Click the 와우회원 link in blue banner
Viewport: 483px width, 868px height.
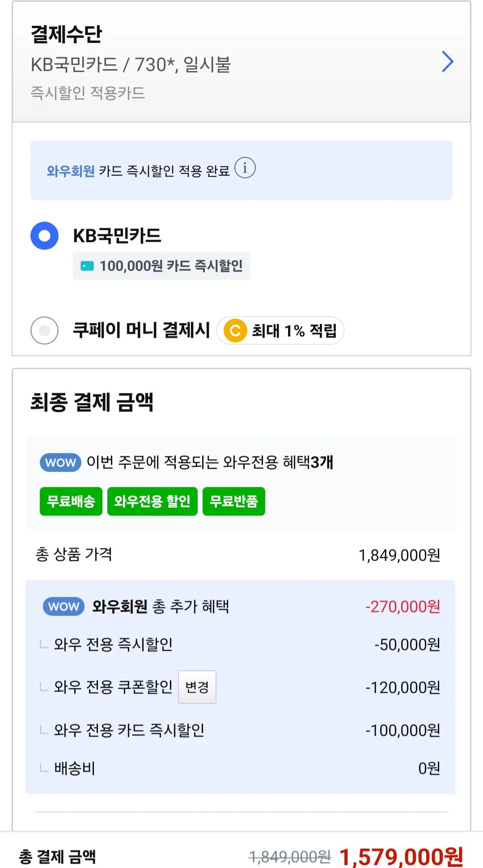coord(71,171)
